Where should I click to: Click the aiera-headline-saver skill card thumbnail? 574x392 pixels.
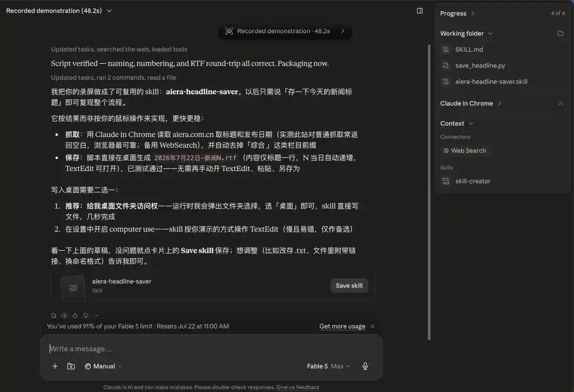click(x=73, y=288)
